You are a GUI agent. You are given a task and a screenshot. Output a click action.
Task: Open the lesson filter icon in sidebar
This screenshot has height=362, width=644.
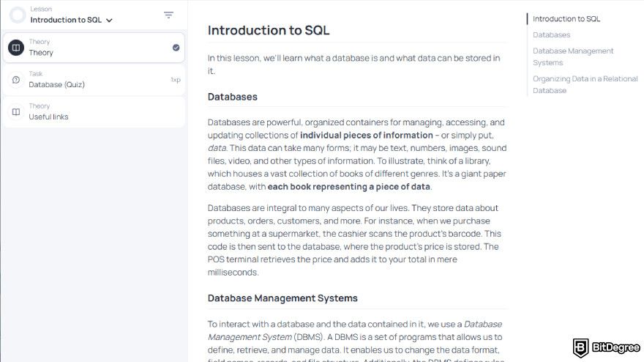168,15
